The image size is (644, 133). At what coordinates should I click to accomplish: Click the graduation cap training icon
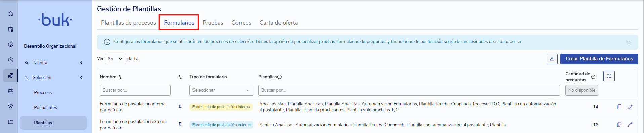pos(11,106)
